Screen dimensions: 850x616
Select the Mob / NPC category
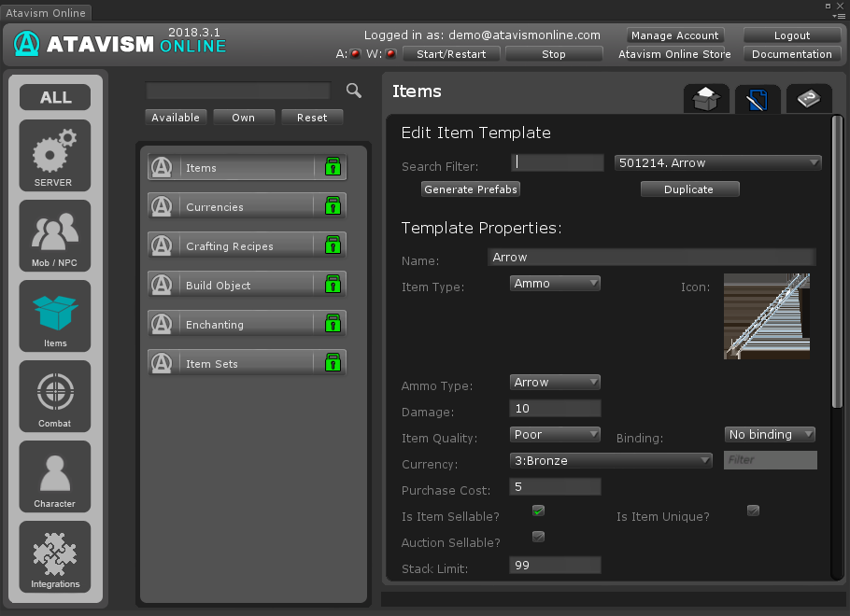(55, 235)
